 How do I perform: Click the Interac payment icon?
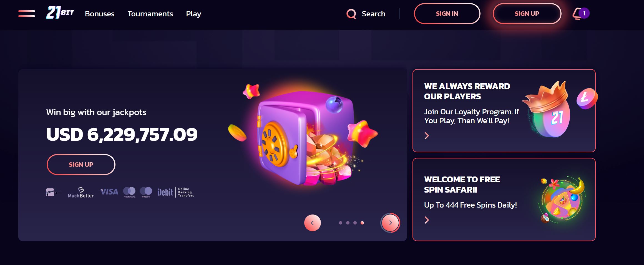coord(50,192)
